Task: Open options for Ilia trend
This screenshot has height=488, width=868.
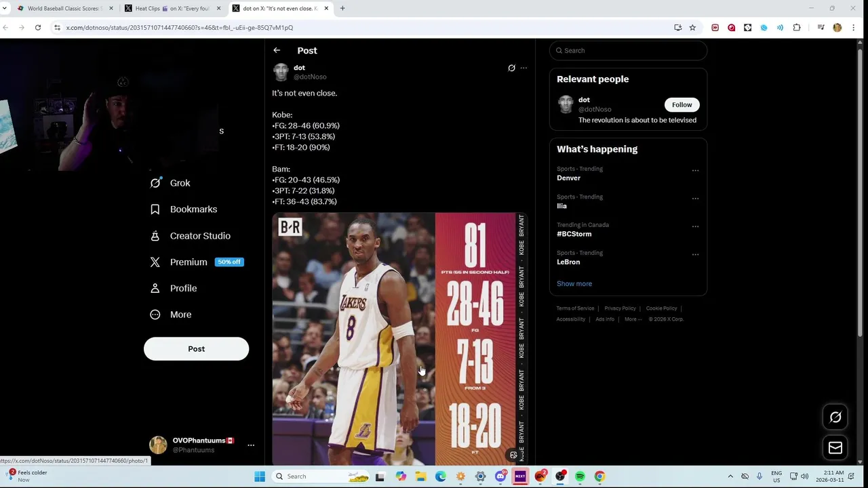Action: pos(695,199)
